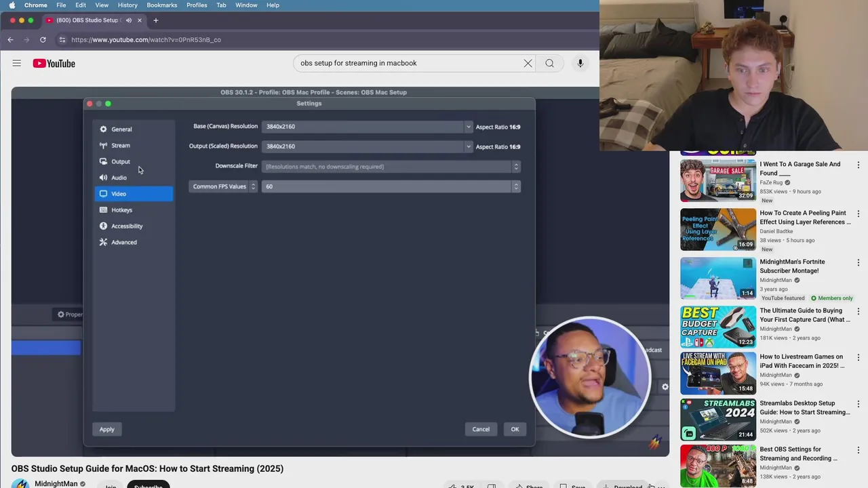
Task: Open Advanced settings in OBS sidebar
Action: (x=134, y=242)
